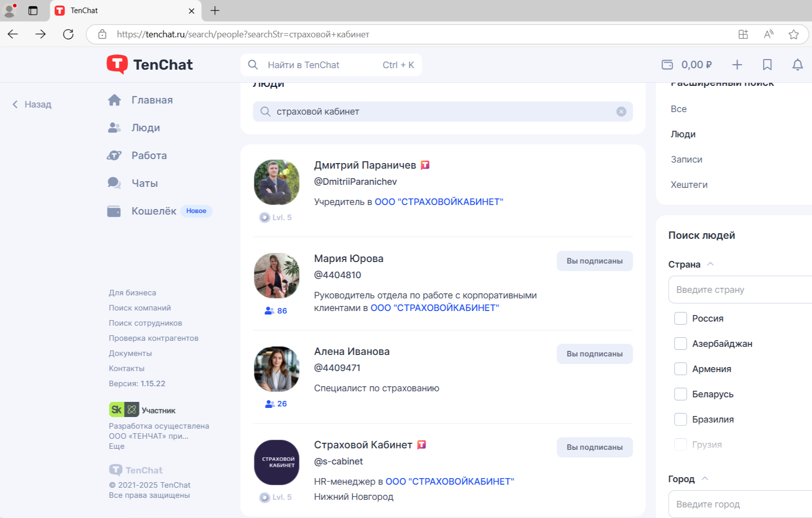The width and height of the screenshot is (812, 518).
Task: Select the Записи search filter
Action: click(686, 160)
